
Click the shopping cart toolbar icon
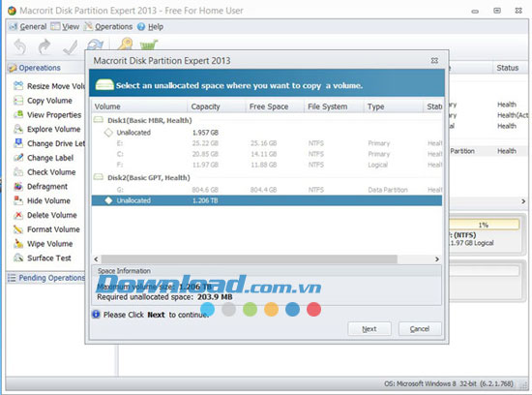(149, 45)
